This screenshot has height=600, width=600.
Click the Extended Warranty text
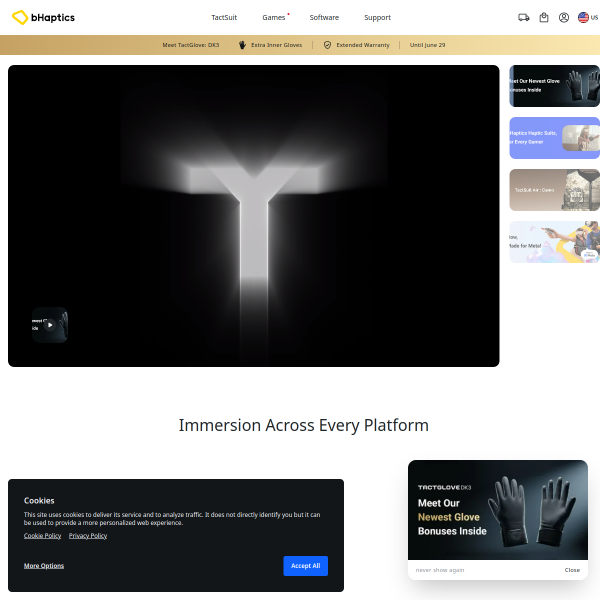click(363, 45)
